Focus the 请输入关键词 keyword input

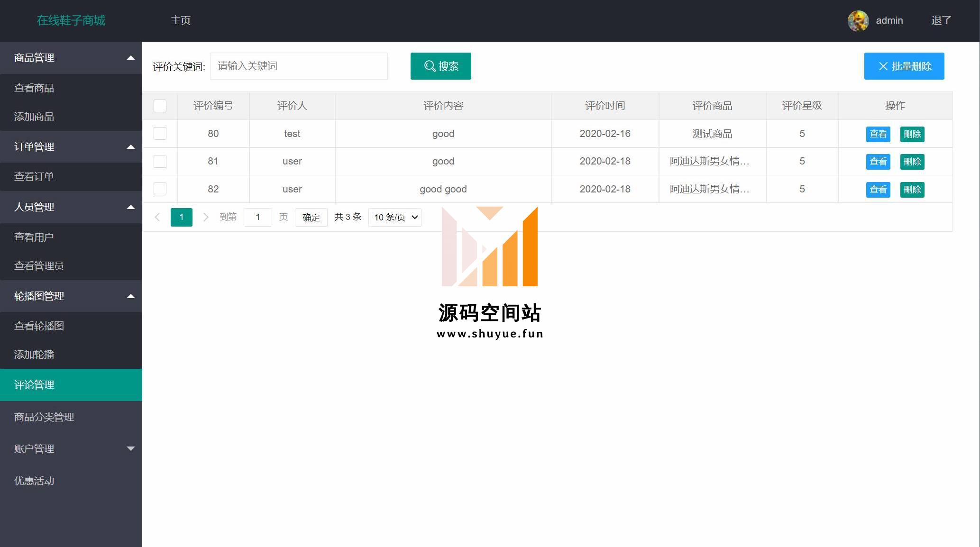(299, 66)
